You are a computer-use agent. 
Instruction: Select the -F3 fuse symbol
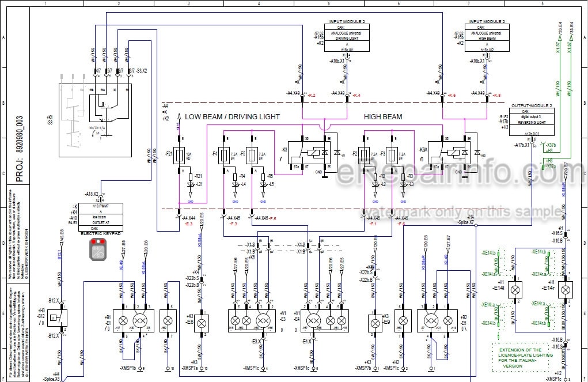pos(392,155)
